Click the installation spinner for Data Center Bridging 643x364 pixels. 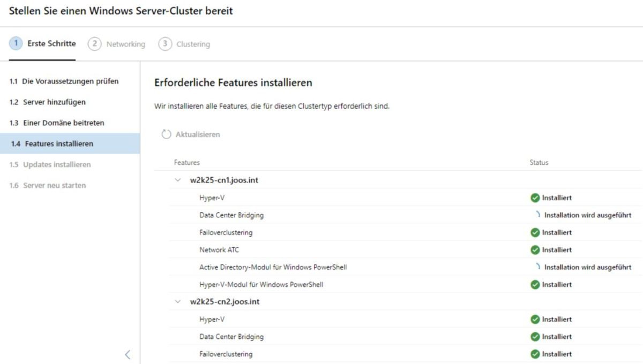537,215
